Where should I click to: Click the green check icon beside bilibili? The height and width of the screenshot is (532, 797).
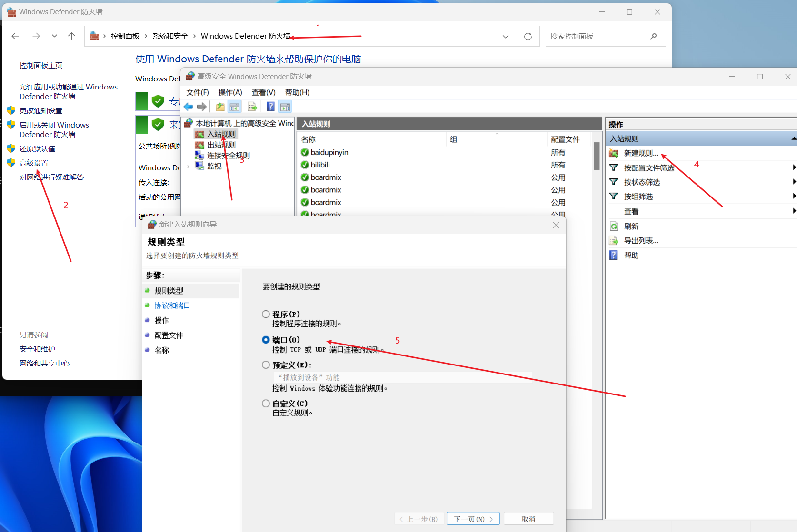[305, 165]
